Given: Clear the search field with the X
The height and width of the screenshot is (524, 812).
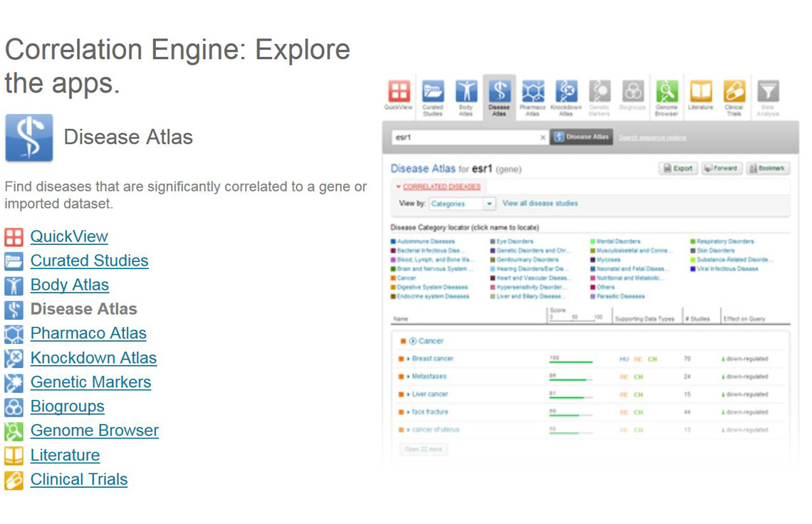Looking at the screenshot, I should pyautogui.click(x=543, y=137).
